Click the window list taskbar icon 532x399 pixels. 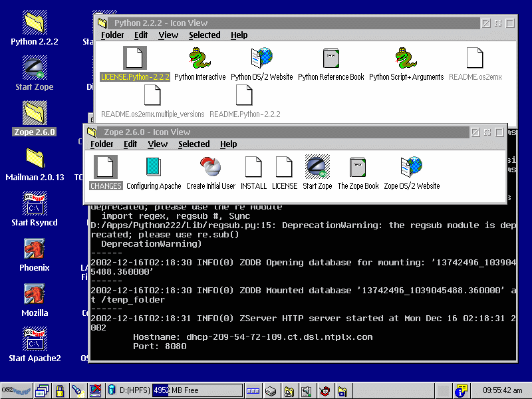tap(42, 391)
